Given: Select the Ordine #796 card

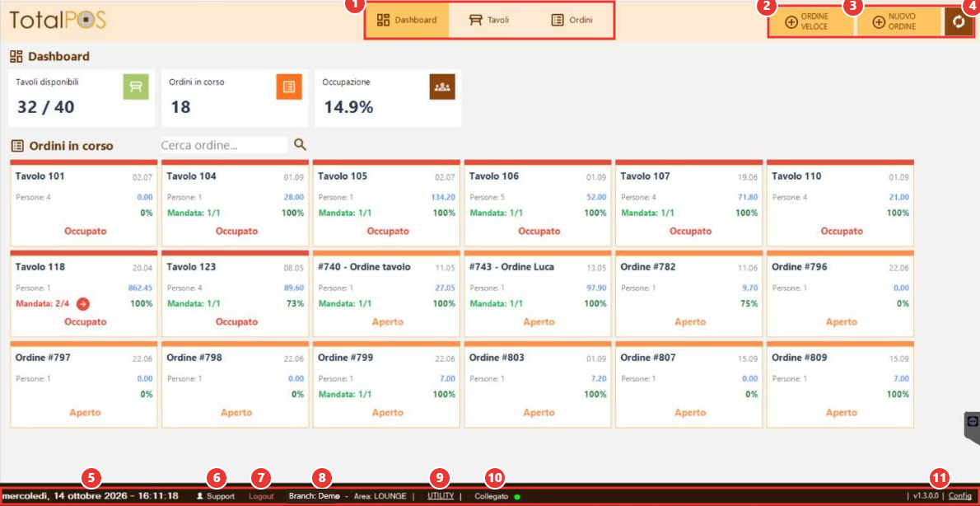Looking at the screenshot, I should (x=840, y=294).
